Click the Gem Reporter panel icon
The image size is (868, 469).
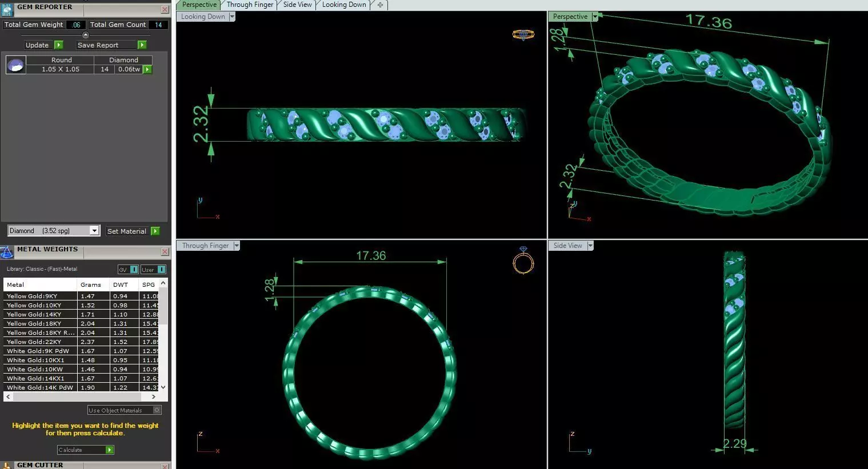[6, 9]
